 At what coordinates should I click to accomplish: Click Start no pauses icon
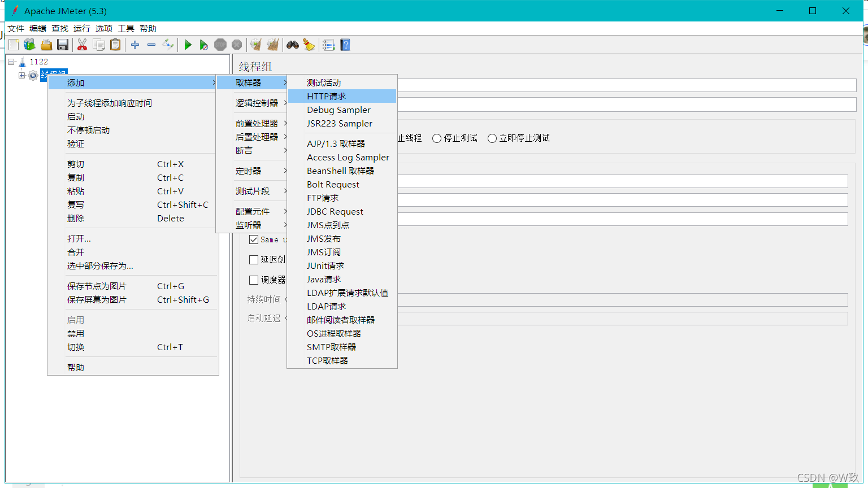click(x=204, y=45)
